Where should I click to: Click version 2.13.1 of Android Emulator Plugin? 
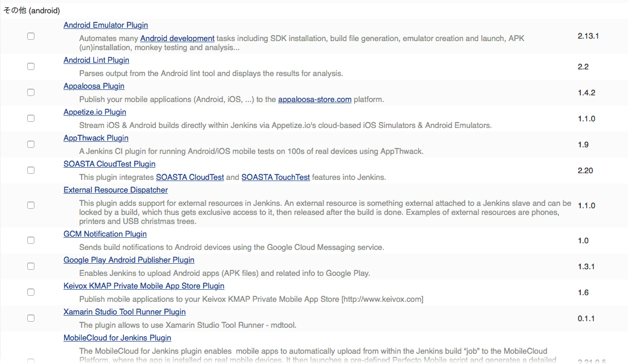(x=588, y=36)
